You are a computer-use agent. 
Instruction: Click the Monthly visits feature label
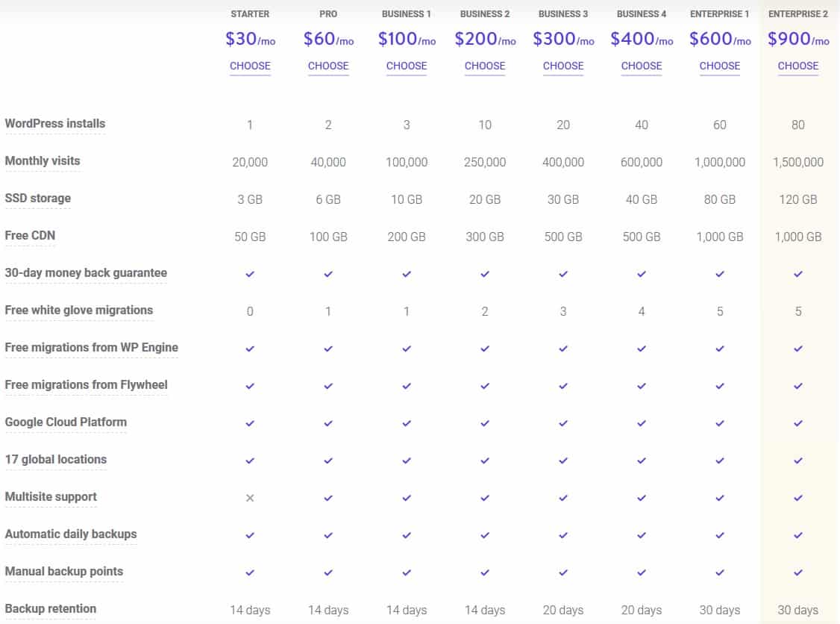coord(43,160)
